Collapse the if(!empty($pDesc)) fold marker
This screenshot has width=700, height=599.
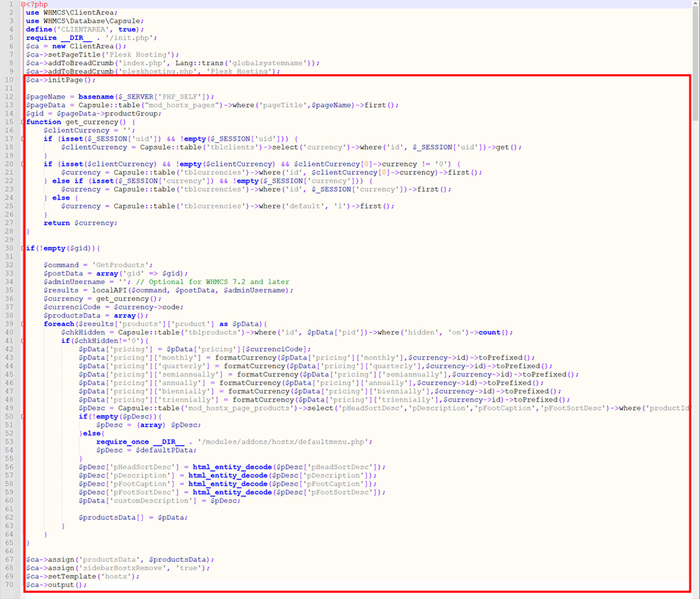22,416
